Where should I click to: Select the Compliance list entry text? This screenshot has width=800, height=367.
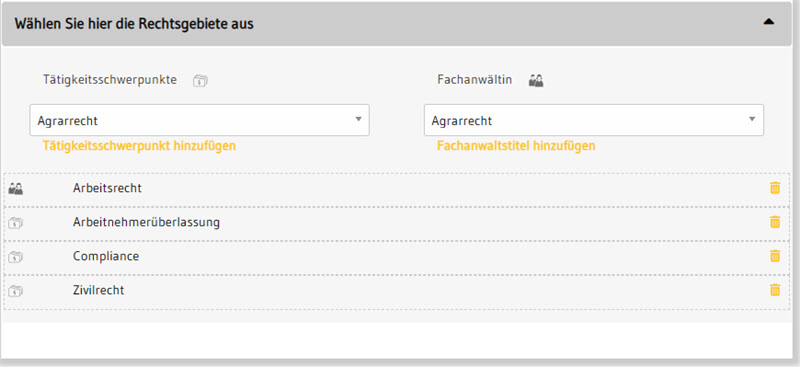(106, 256)
